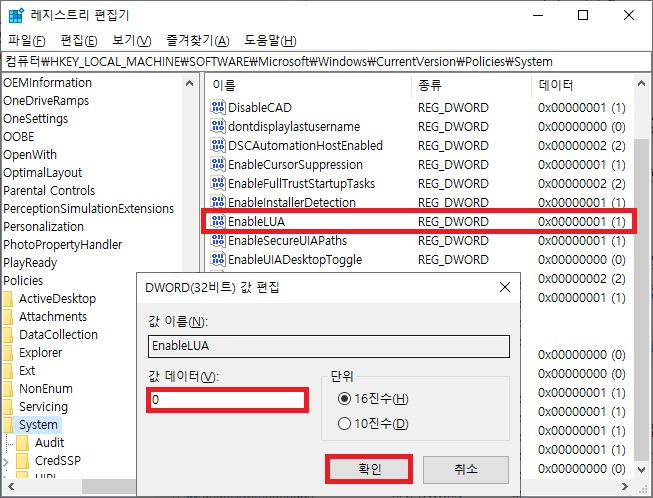Select the OEMInformation tree entry
The width and height of the screenshot is (653, 498).
coord(47,82)
